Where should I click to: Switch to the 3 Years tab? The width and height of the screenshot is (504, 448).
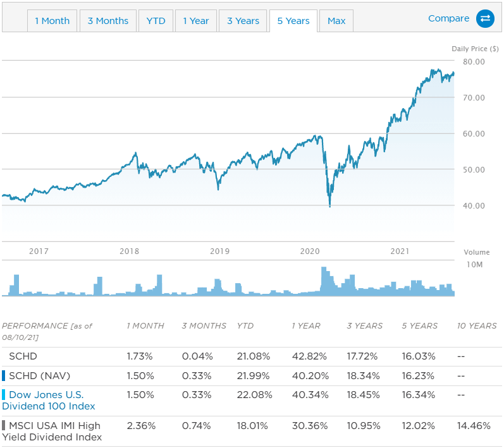pos(243,21)
